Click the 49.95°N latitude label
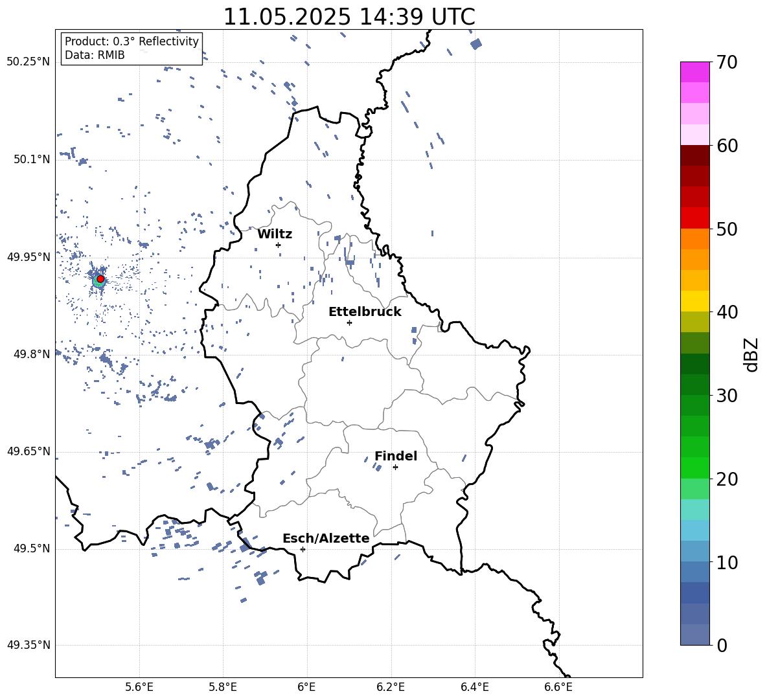767x700 pixels. tap(29, 256)
